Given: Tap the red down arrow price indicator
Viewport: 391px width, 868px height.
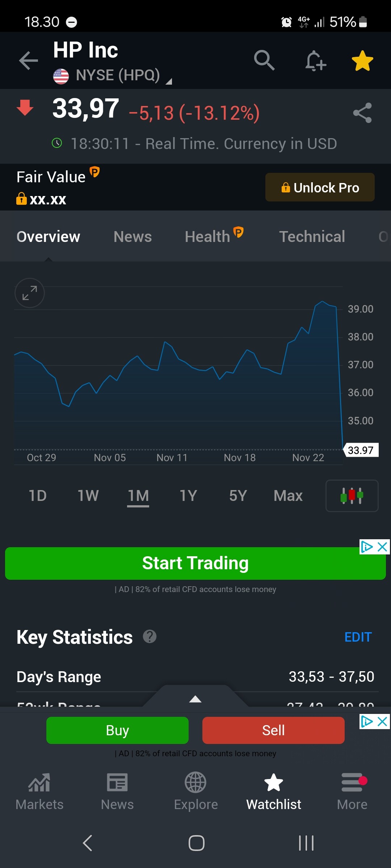Looking at the screenshot, I should (25, 107).
